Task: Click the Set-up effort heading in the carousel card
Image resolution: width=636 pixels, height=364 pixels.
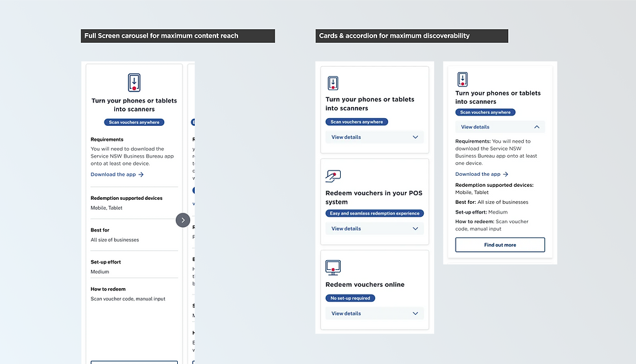Action: (105, 262)
